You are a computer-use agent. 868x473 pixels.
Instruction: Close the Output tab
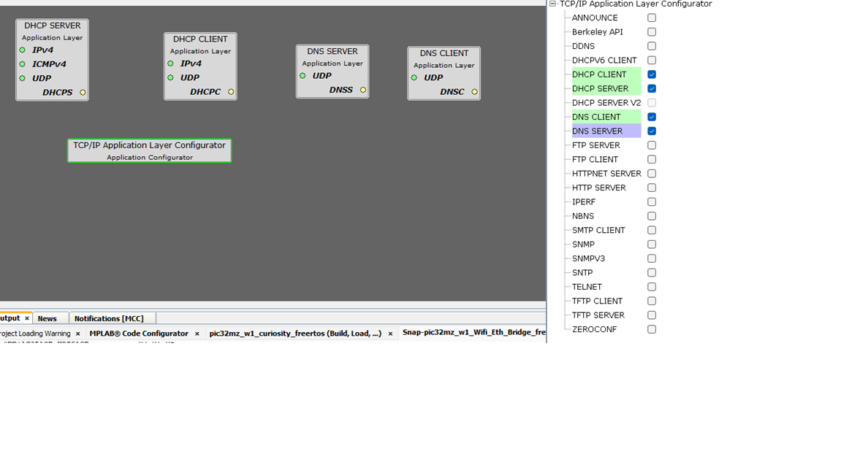point(26,318)
